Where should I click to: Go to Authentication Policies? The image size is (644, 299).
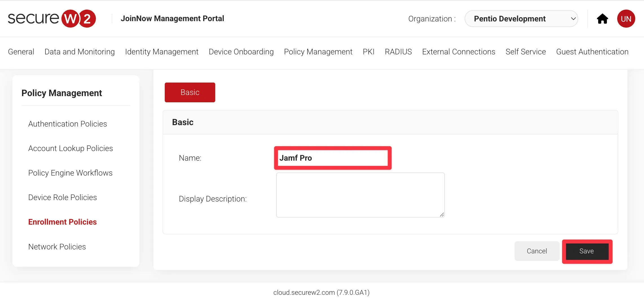click(67, 124)
